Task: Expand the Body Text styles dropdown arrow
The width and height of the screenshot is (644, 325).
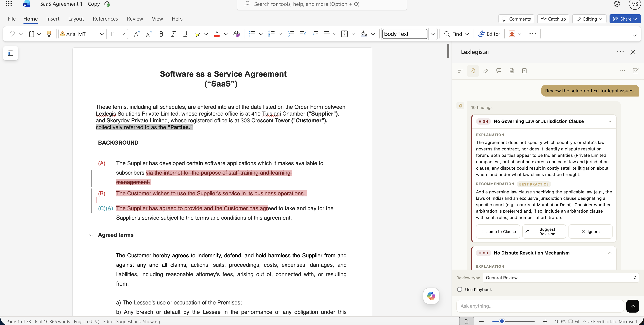Action: tap(433, 34)
